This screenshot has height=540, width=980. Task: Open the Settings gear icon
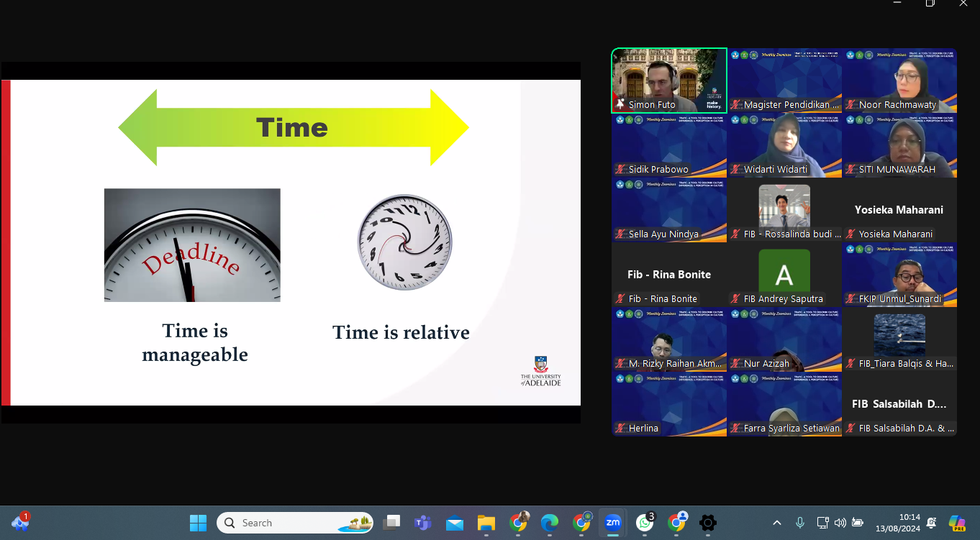(708, 523)
